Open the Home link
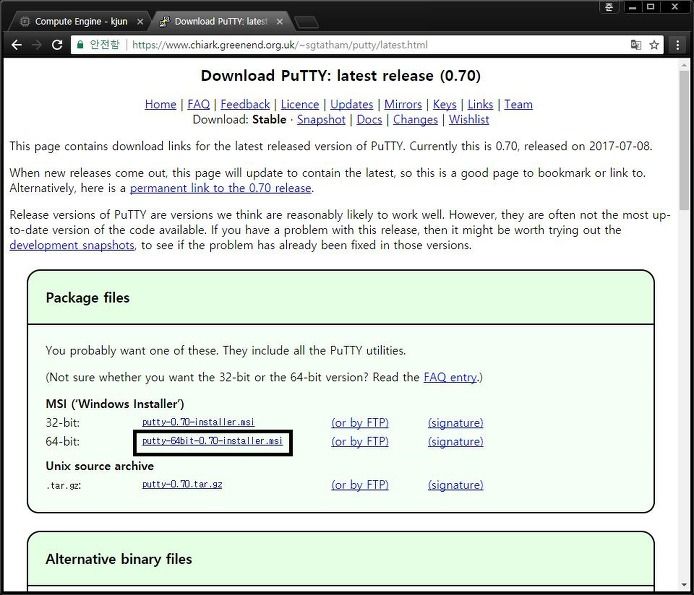Viewport: 694px width, 595px height. pyautogui.click(x=160, y=104)
